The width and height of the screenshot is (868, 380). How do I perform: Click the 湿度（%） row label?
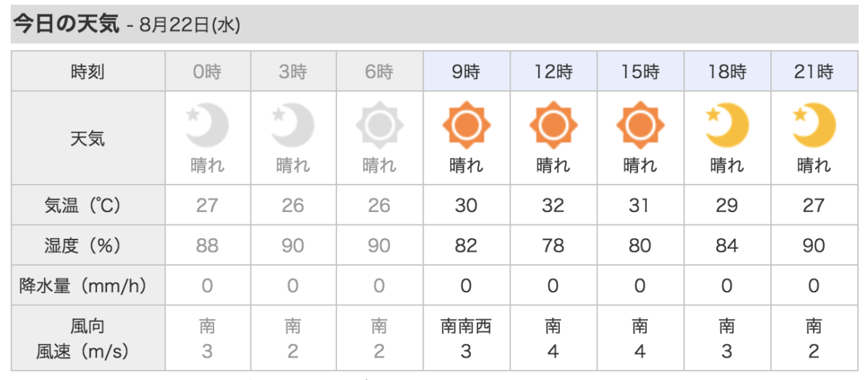pos(88,245)
